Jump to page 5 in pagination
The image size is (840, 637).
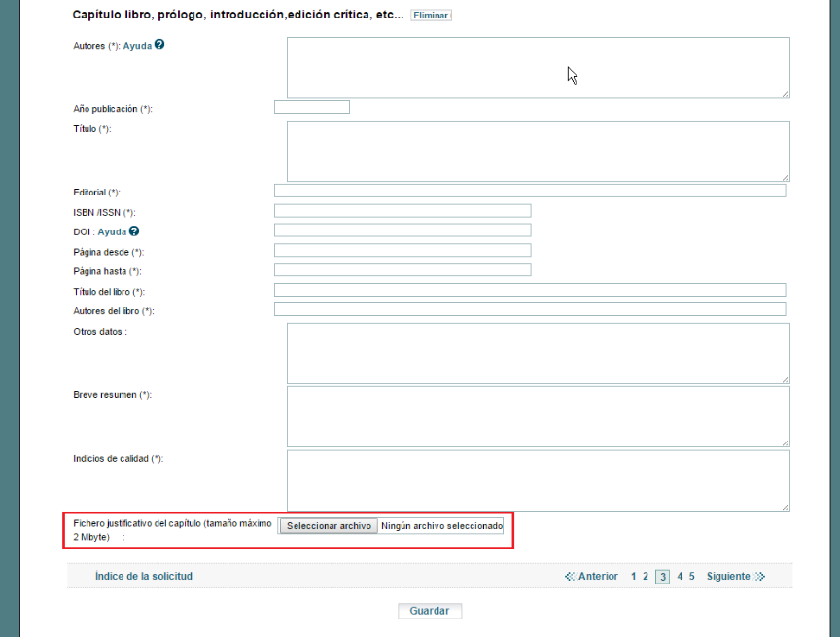(692, 577)
